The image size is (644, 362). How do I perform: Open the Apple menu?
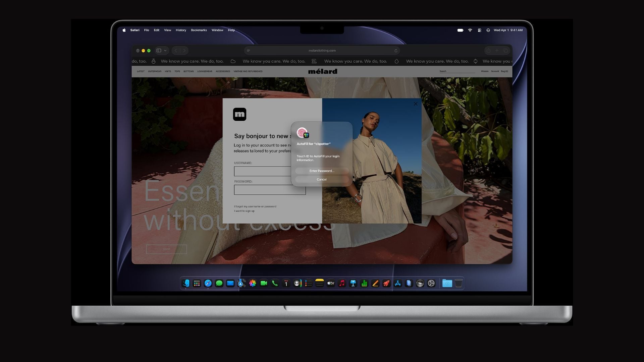click(x=124, y=30)
